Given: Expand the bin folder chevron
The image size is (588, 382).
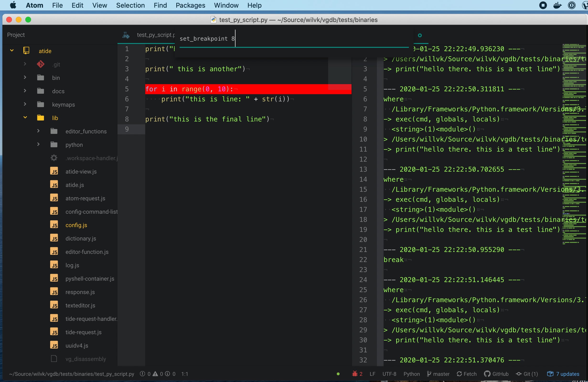Looking at the screenshot, I should coord(25,77).
